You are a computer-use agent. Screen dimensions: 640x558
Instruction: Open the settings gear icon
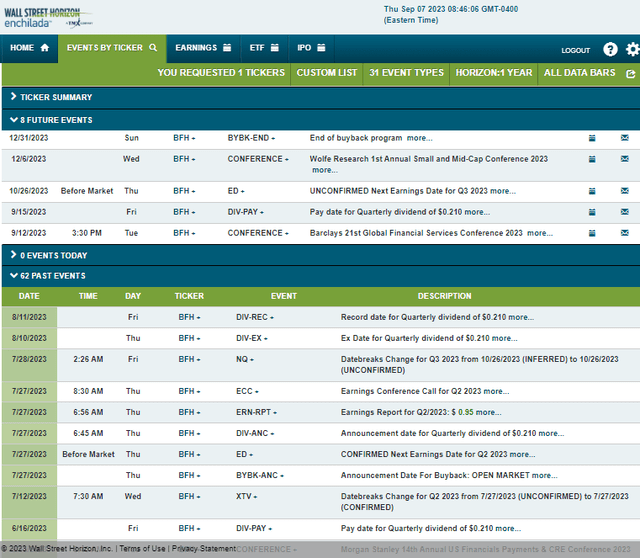tap(633, 49)
